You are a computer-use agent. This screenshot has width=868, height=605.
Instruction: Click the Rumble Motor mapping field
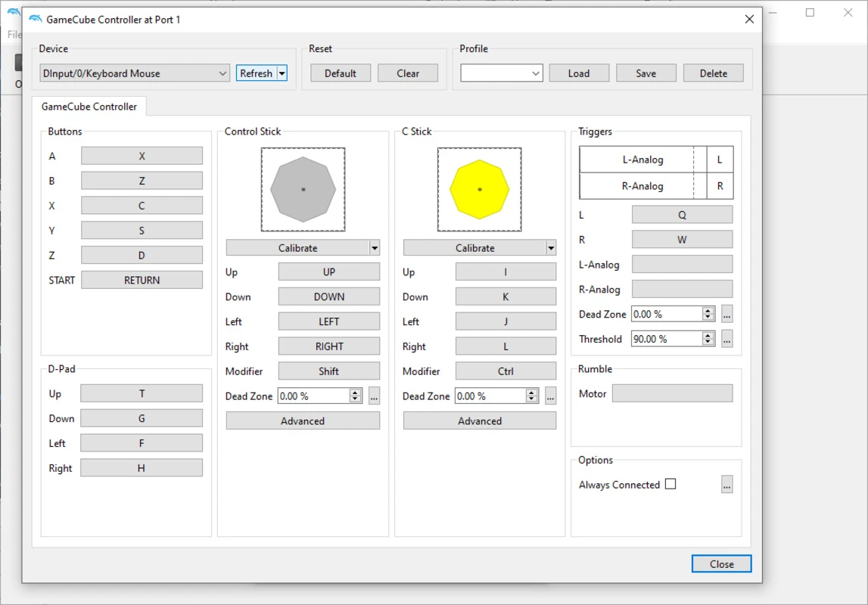tap(672, 393)
